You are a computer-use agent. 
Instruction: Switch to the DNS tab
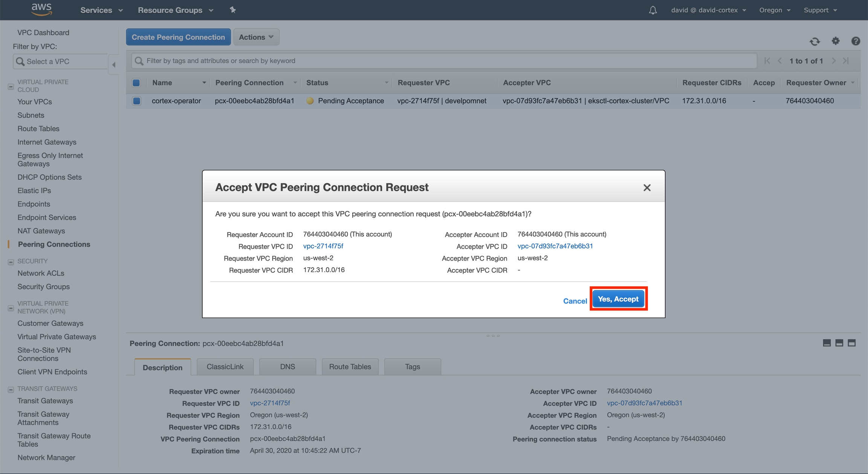(x=287, y=367)
